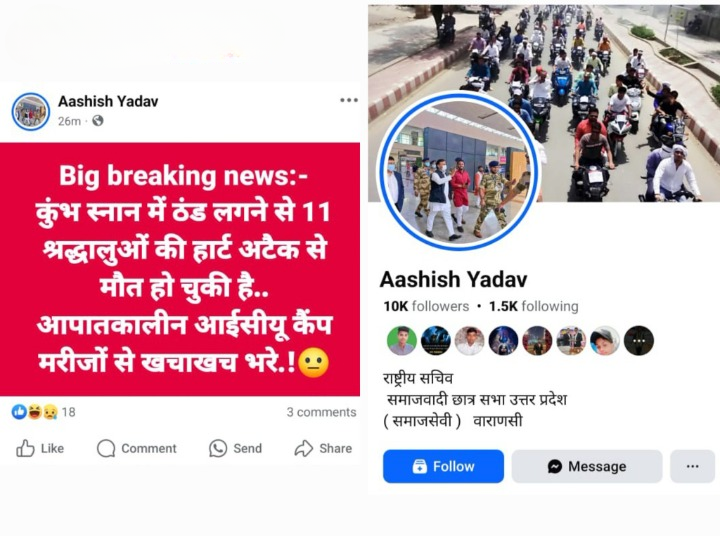Send the post via WhatsApp icon
This screenshot has height=536, width=720.
pyautogui.click(x=218, y=448)
